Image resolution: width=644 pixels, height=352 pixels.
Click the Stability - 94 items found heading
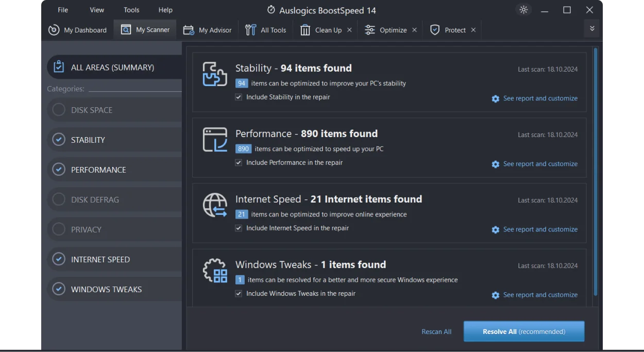(294, 68)
